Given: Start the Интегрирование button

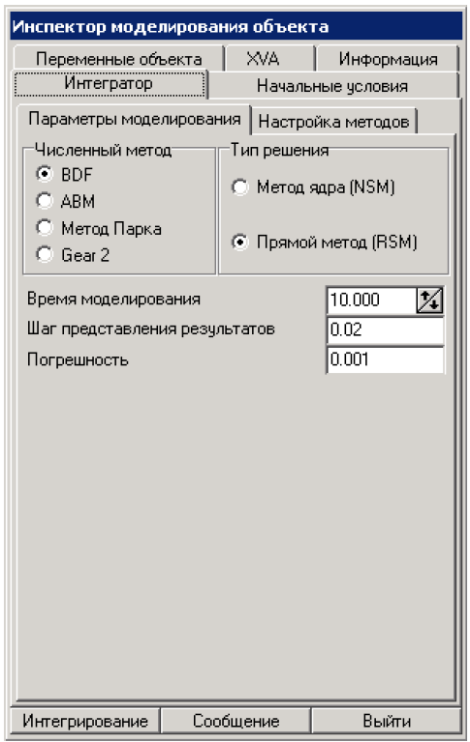Looking at the screenshot, I should [x=85, y=721].
